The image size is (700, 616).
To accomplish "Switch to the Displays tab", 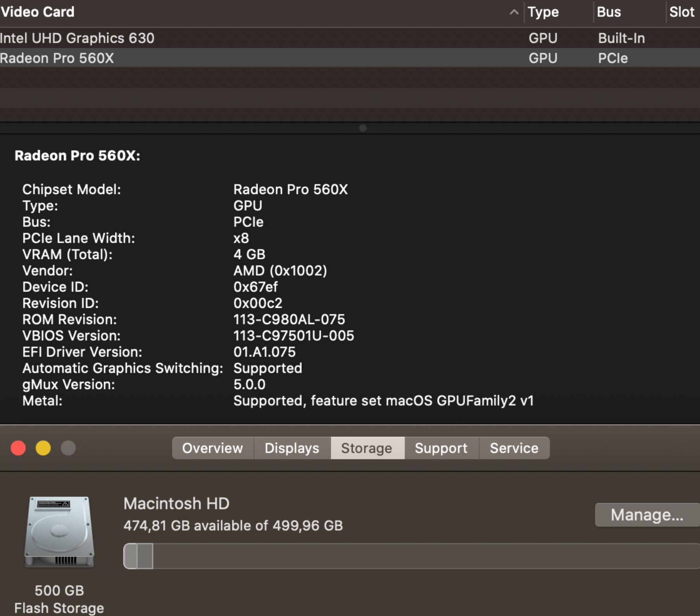I will [x=292, y=448].
